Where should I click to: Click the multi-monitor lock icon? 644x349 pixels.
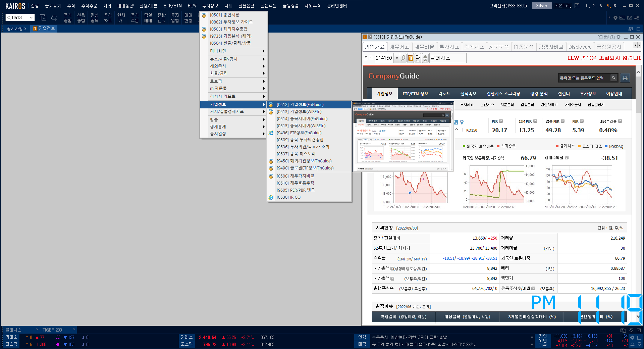click(637, 18)
